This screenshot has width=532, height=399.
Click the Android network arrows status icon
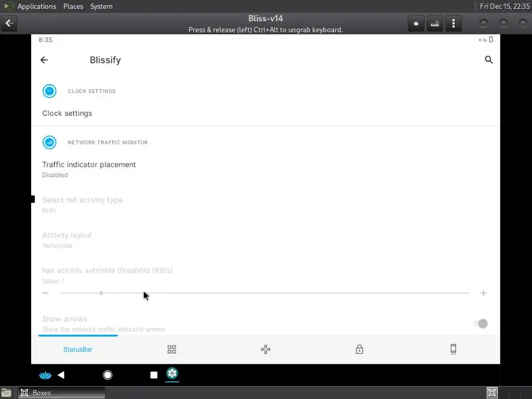click(x=482, y=40)
